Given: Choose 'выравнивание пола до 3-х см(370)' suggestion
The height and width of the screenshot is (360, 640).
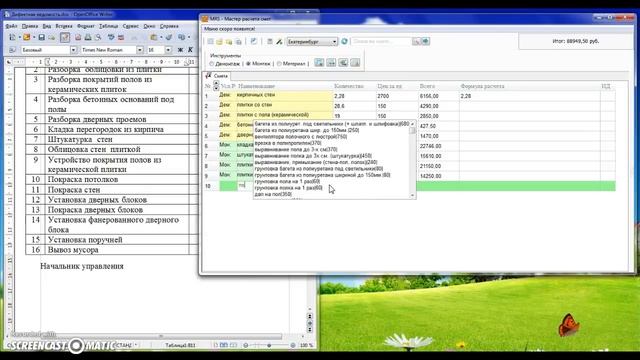Looking at the screenshot, I should (x=296, y=149).
